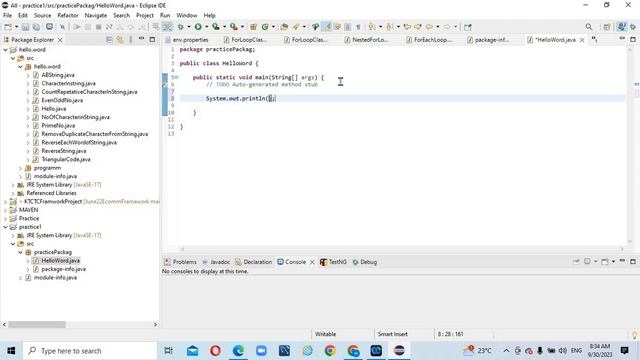Click the Save All icon
Viewport: 640px width, 360px height.
[x=36, y=27]
